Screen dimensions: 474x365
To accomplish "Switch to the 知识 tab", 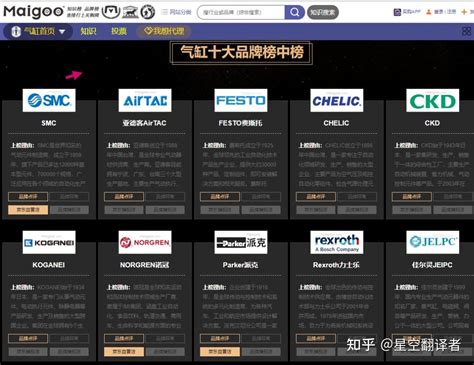I will click(88, 31).
